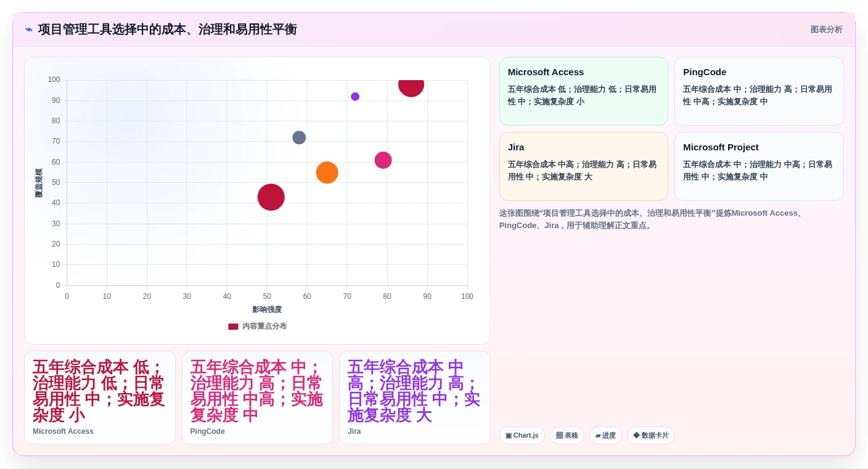
Task: Click the 图表分析 label in header
Action: tap(826, 30)
